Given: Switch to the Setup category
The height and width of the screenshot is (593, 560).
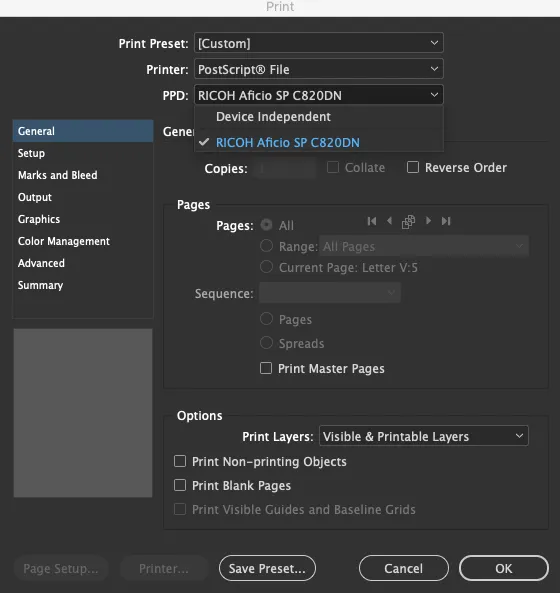Looking at the screenshot, I should click(83, 153).
